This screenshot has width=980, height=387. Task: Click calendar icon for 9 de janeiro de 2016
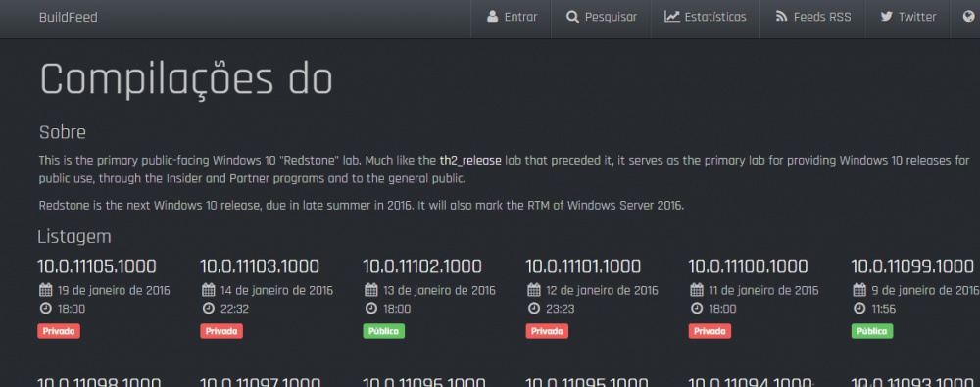[x=859, y=290]
